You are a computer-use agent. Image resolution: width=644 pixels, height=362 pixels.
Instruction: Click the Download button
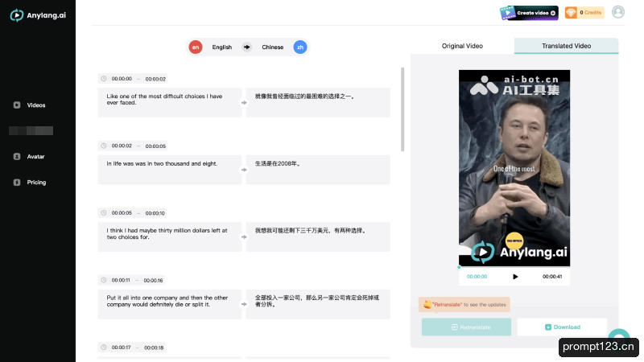[562, 327]
